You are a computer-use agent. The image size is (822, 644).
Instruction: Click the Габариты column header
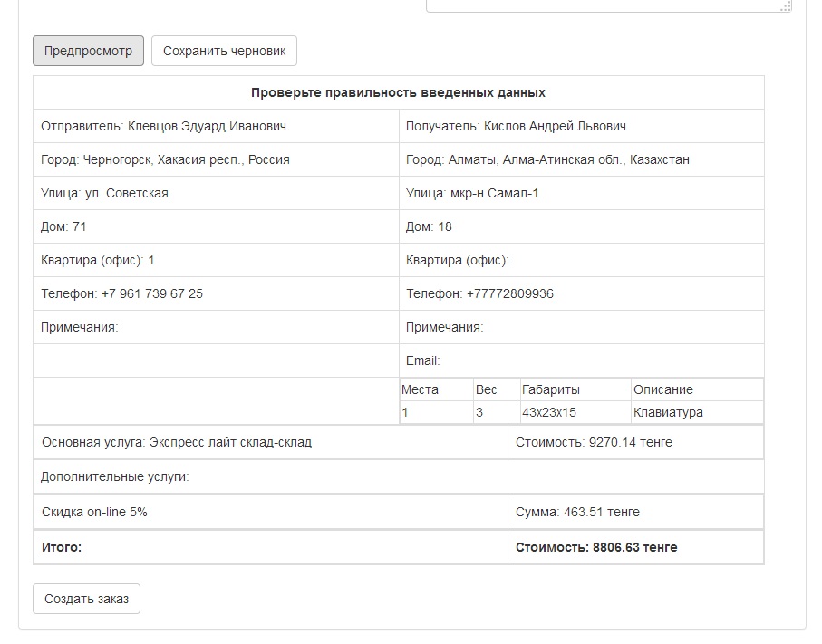[x=551, y=389]
